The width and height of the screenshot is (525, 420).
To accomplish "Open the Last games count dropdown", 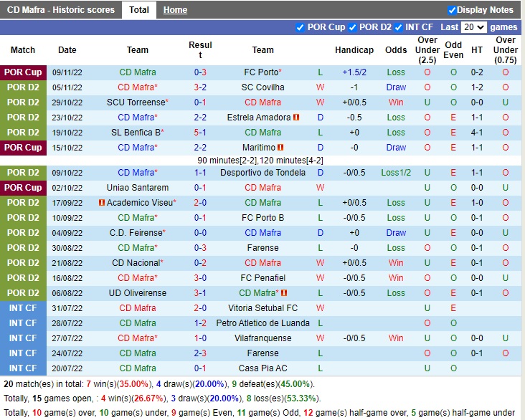I will coord(474,27).
